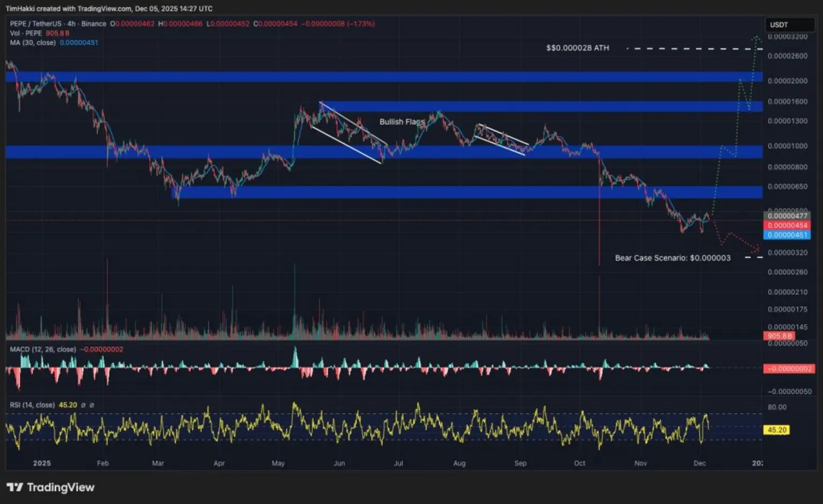Click the gray 0.00000477 countdown price label
823x504 pixels.
click(786, 215)
